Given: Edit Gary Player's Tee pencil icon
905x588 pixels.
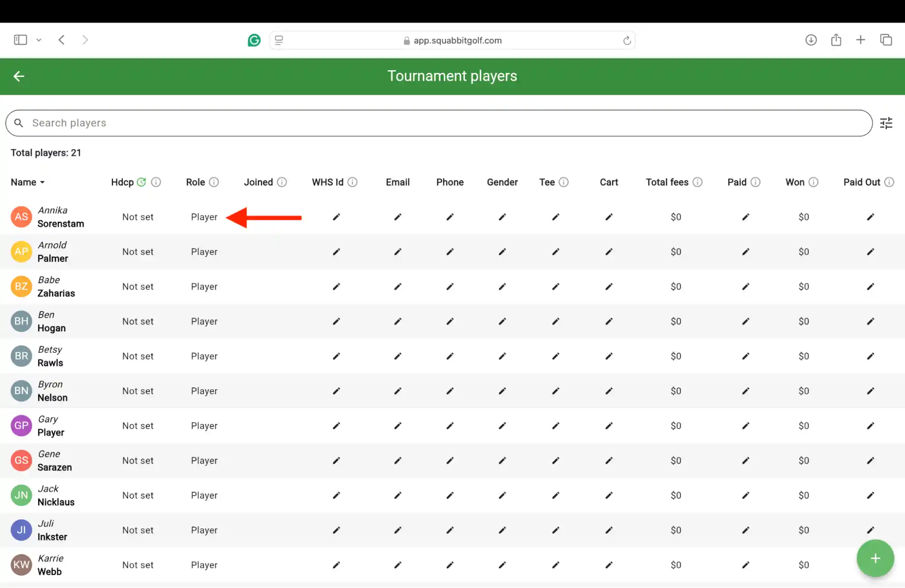Looking at the screenshot, I should point(555,426).
